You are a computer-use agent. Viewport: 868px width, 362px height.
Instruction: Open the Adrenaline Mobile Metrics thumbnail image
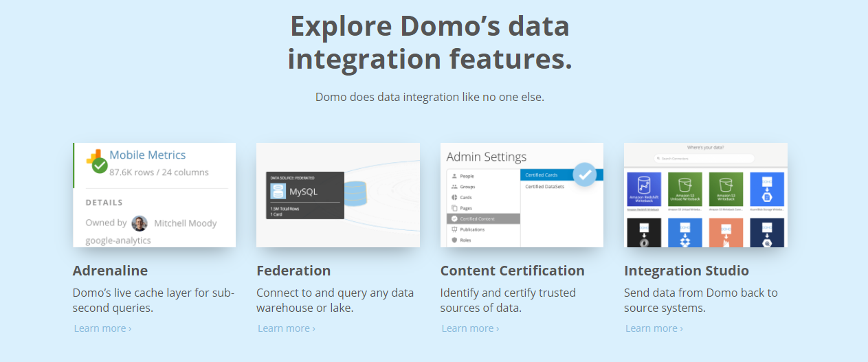(x=155, y=195)
